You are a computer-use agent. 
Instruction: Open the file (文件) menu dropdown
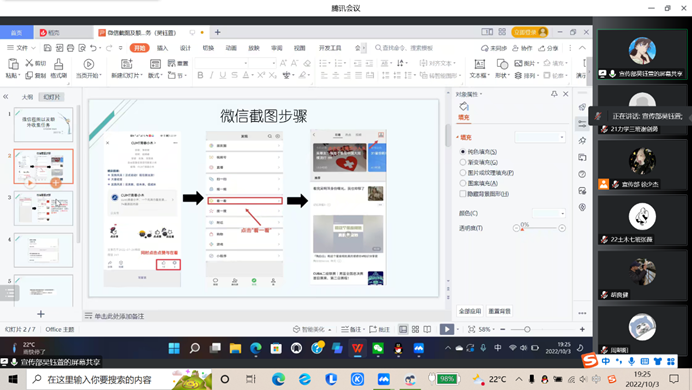pyautogui.click(x=21, y=48)
